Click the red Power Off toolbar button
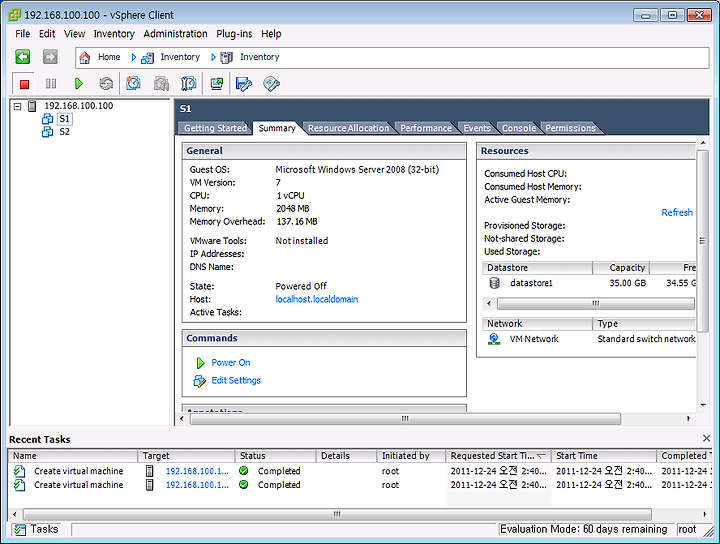This screenshot has width=720, height=544. (x=24, y=84)
